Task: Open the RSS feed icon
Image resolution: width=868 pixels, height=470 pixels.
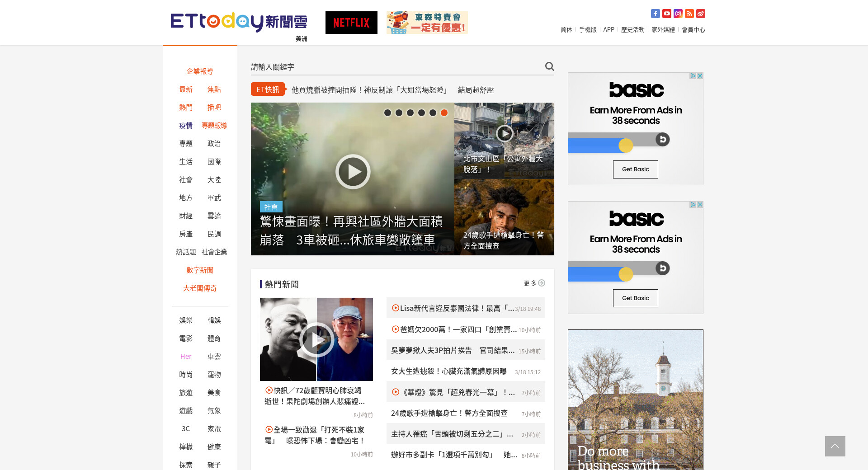Action: (689, 14)
